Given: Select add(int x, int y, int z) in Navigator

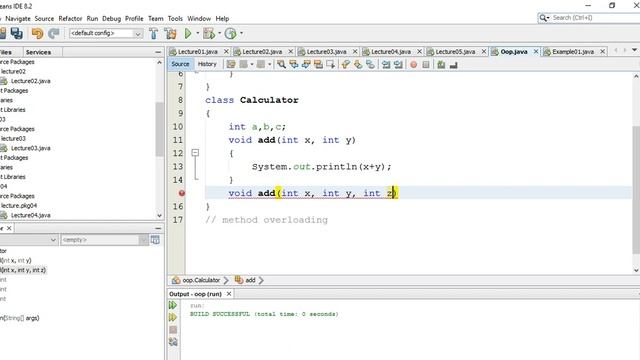Looking at the screenshot, I should [x=24, y=270].
